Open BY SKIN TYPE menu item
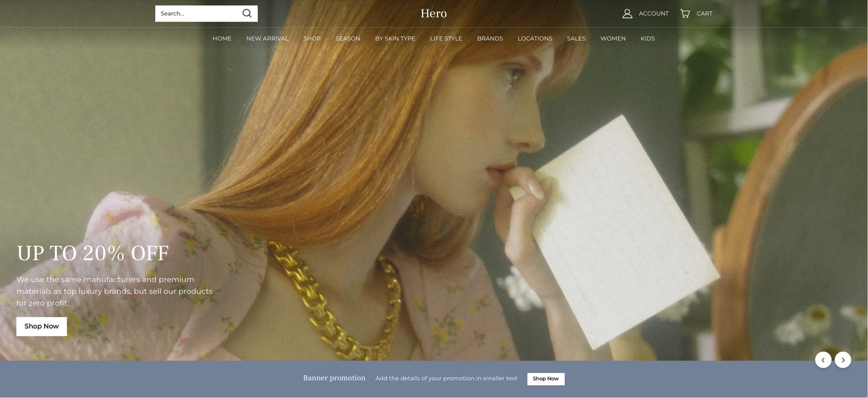The height and width of the screenshot is (398, 868). coord(395,39)
